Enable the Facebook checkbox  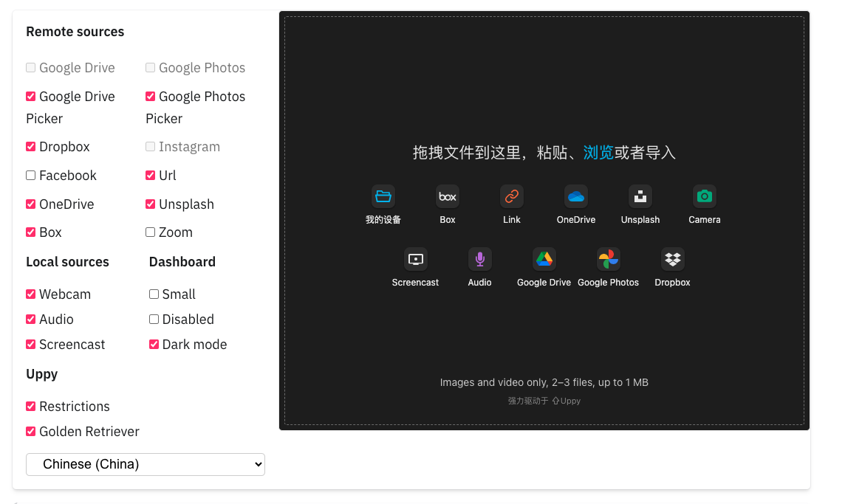tap(31, 176)
